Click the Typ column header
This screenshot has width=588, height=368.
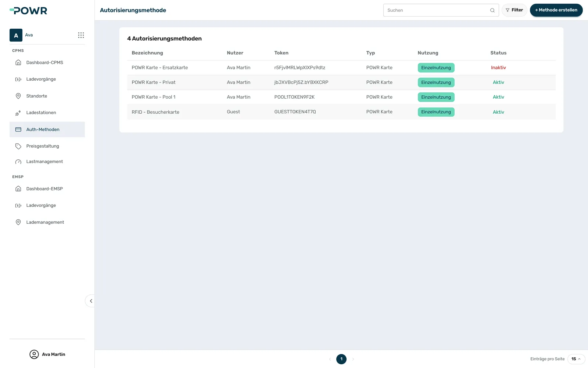370,53
